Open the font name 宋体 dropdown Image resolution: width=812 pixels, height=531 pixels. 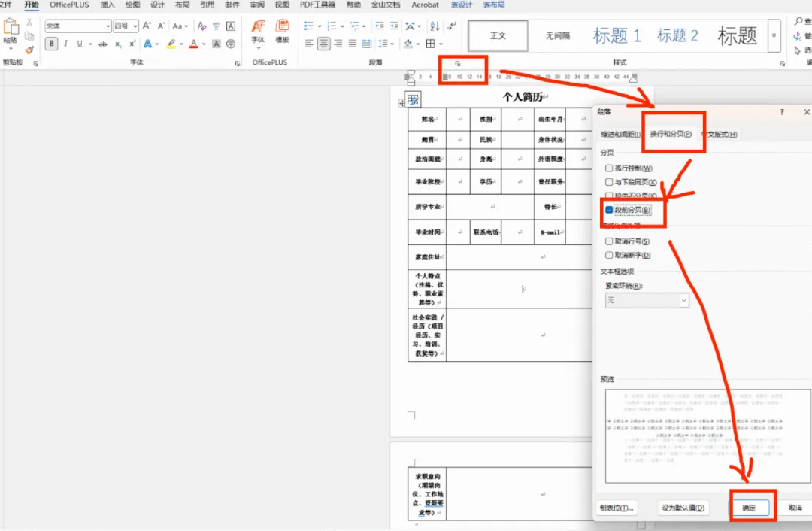coord(108,26)
